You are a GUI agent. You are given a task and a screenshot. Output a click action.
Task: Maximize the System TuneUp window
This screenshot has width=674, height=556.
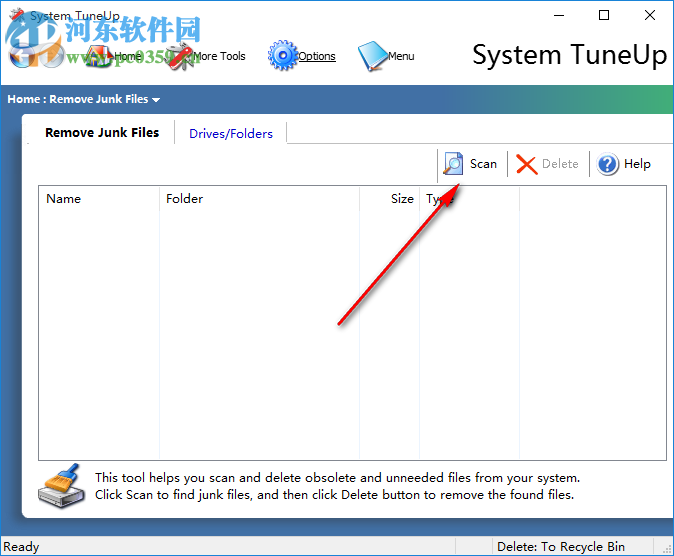[x=604, y=15]
